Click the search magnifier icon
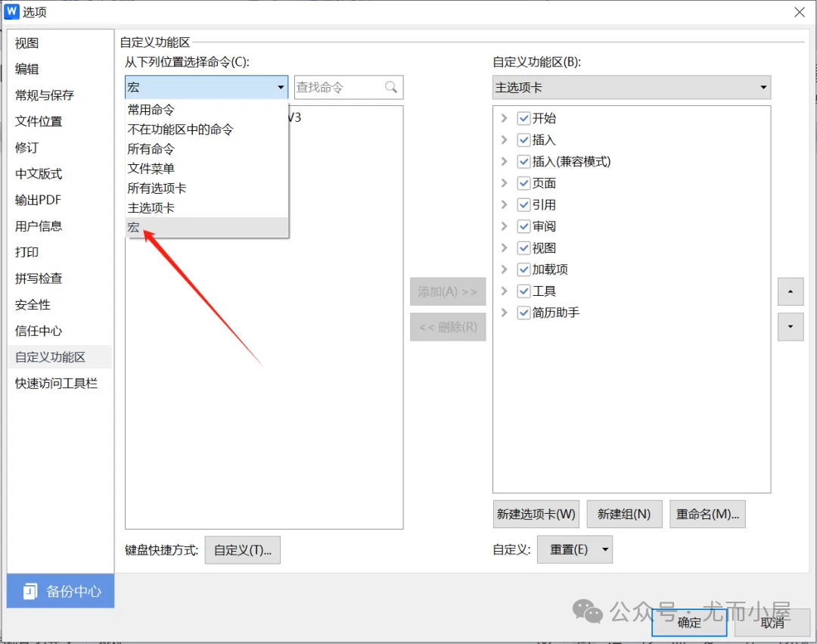The width and height of the screenshot is (817, 644). (x=391, y=87)
